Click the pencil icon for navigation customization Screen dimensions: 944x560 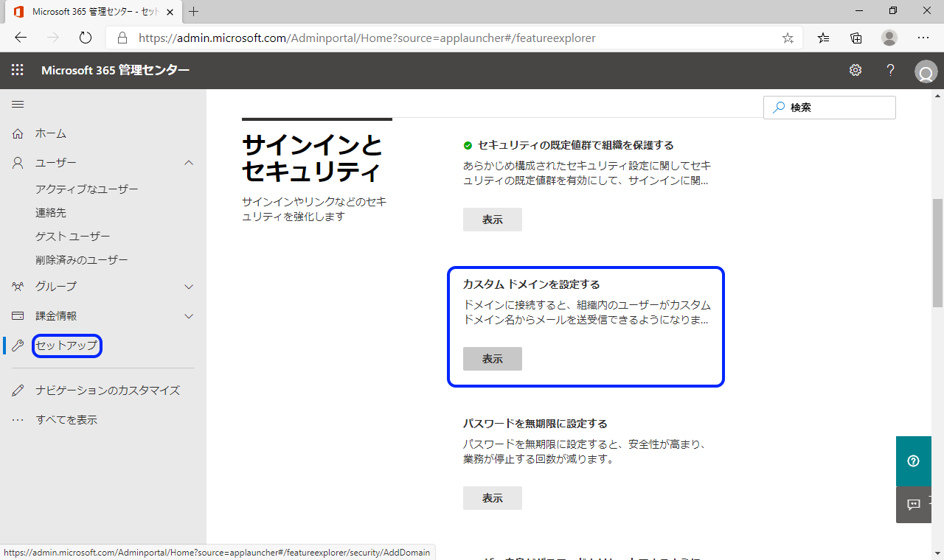[x=18, y=391]
